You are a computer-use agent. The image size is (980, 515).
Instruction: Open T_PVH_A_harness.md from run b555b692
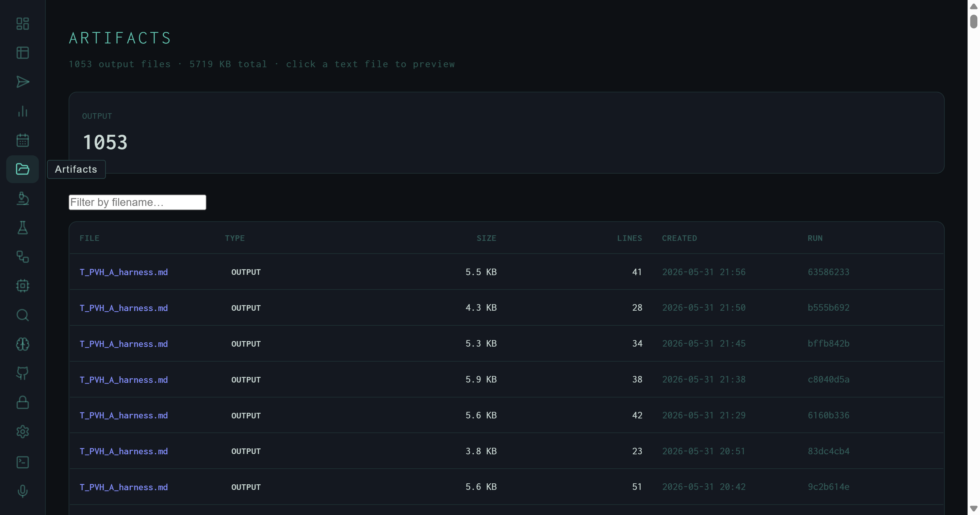[x=123, y=308]
